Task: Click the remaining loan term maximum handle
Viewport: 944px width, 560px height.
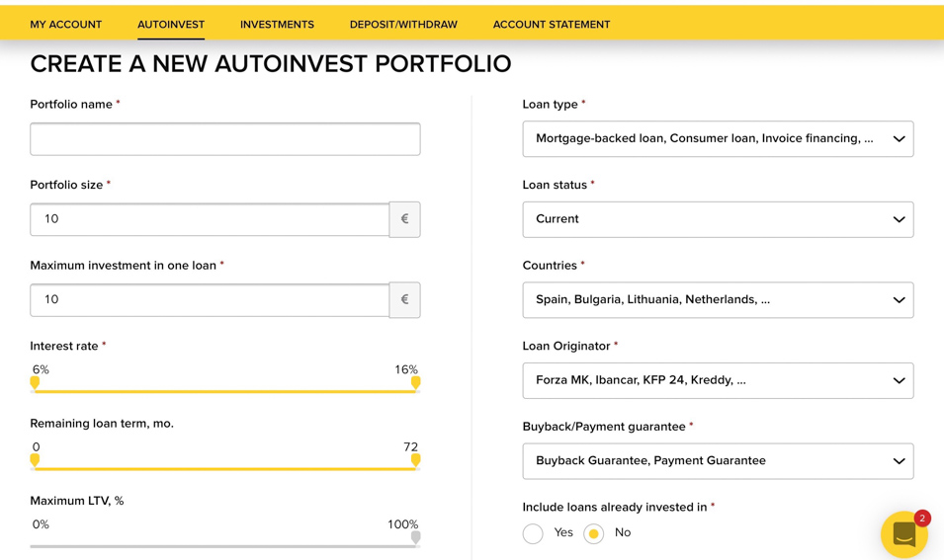Action: point(415,459)
